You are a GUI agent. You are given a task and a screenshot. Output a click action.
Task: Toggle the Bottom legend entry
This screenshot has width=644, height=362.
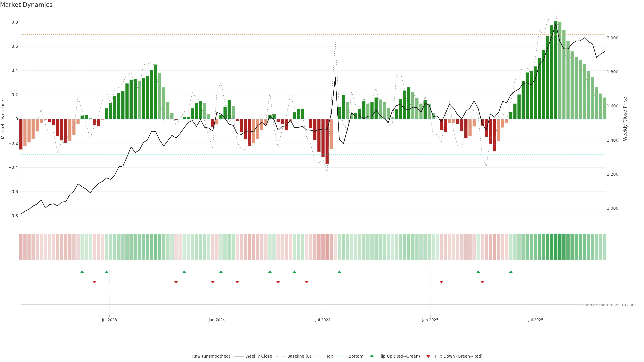point(356,356)
